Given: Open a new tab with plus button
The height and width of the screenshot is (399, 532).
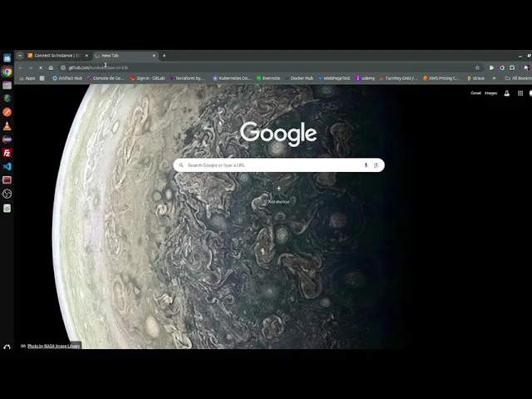Looking at the screenshot, I should coord(165,56).
